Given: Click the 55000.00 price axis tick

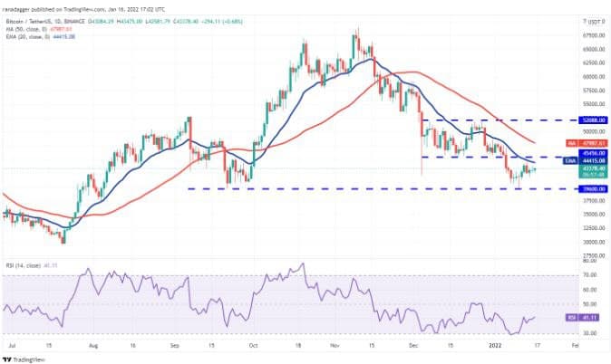Looking at the screenshot, I should click(x=594, y=104).
